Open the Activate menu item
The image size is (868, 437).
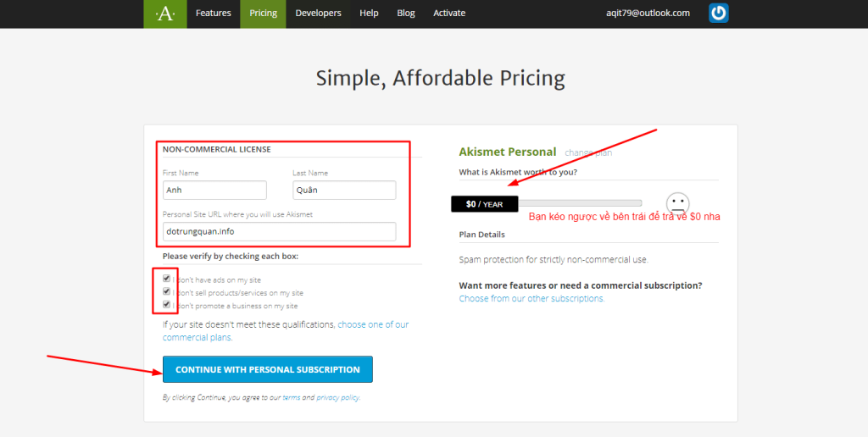click(449, 14)
